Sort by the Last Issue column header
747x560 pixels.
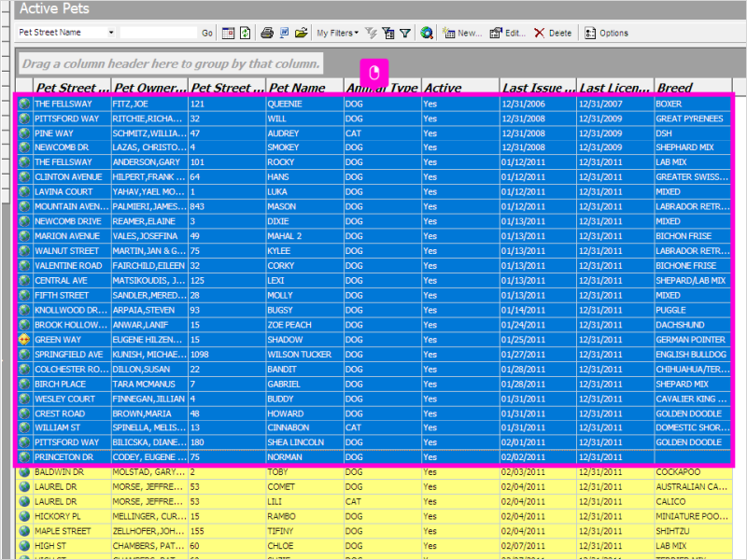[538, 87]
